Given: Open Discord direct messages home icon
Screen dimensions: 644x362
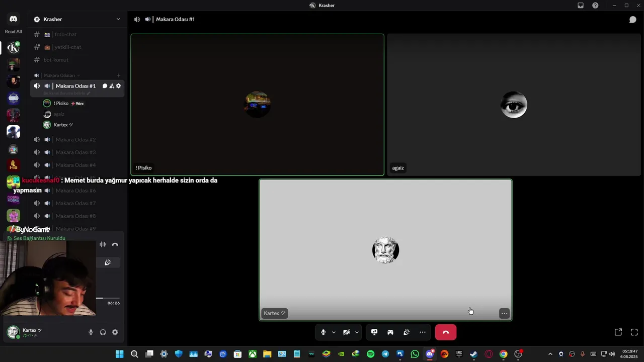Looking at the screenshot, I should coord(14,19).
